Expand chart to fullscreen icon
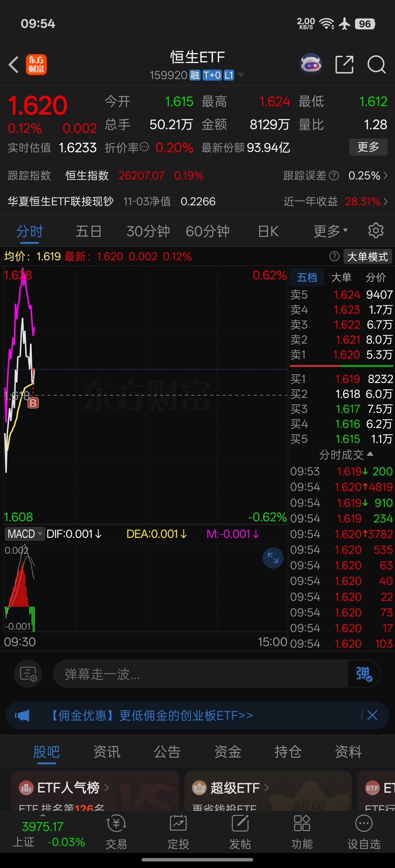Viewport: 395px width, 868px height. 273,558
